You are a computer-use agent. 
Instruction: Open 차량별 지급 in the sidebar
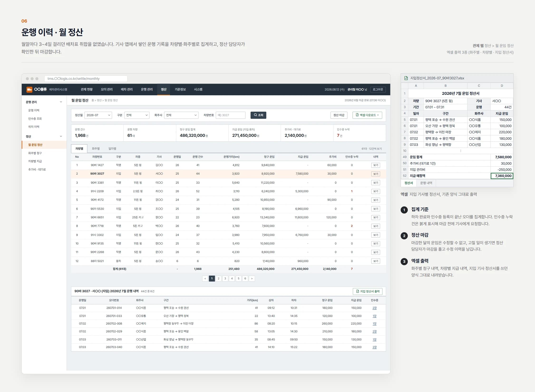coord(35,161)
